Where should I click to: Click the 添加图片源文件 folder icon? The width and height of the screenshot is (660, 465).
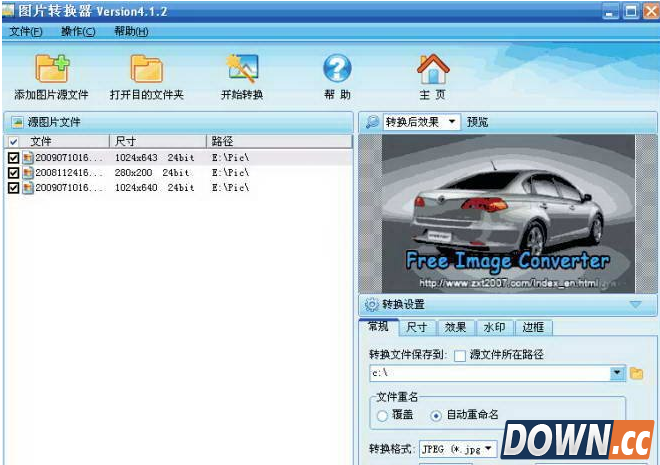tap(52, 68)
